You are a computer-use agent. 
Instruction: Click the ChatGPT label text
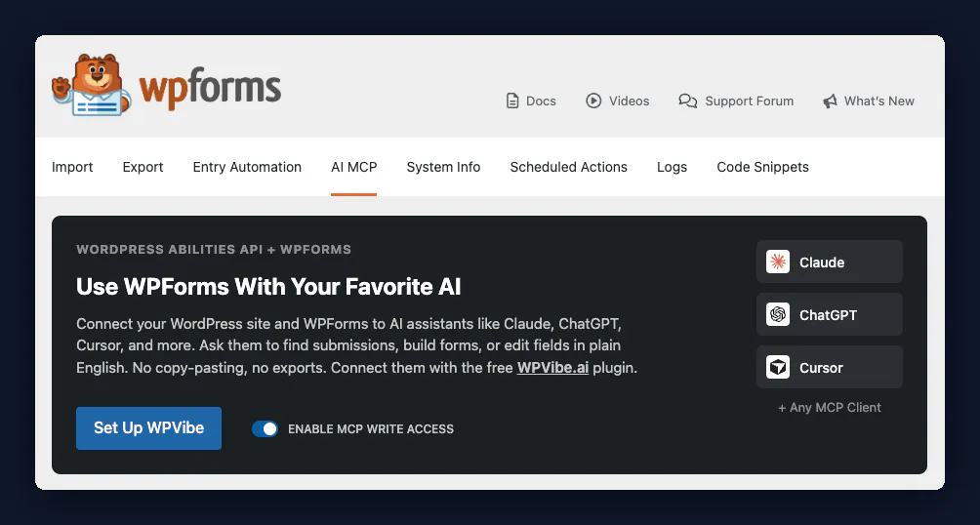pos(828,315)
